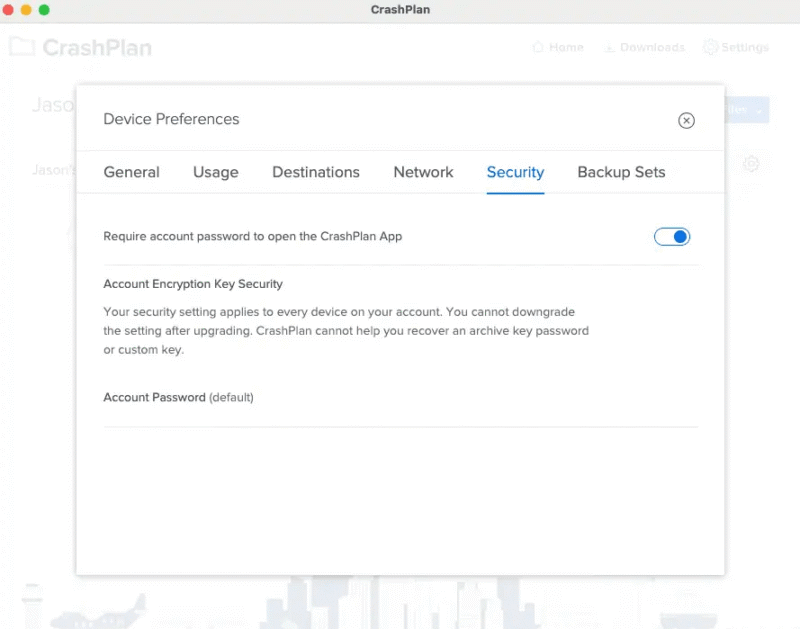Viewport: 800px width, 629px height.
Task: Click the device gear icon behind dialog
Action: point(750,164)
